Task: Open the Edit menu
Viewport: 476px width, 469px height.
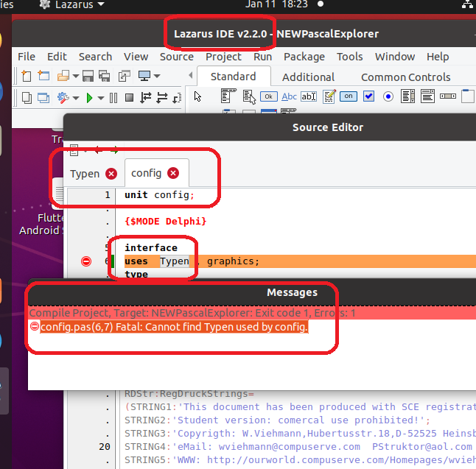Action: pos(57,57)
